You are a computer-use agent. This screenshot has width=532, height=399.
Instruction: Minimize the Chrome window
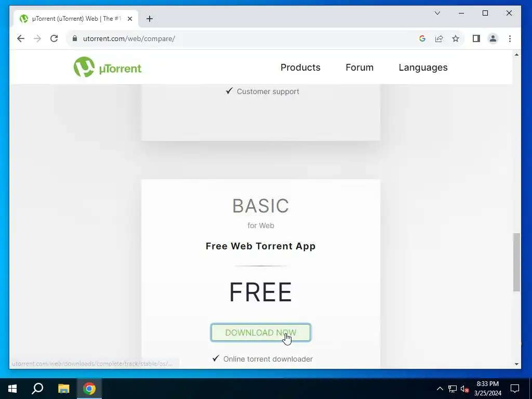pos(461,13)
